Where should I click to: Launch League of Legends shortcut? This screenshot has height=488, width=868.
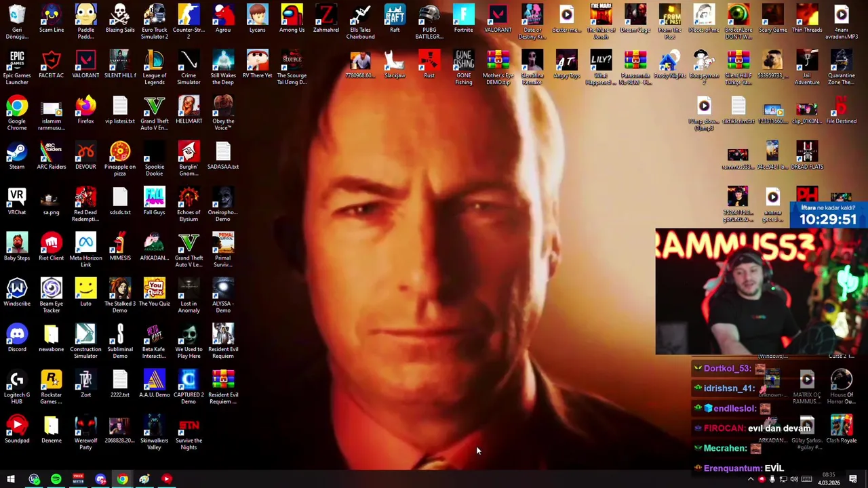[x=154, y=68]
